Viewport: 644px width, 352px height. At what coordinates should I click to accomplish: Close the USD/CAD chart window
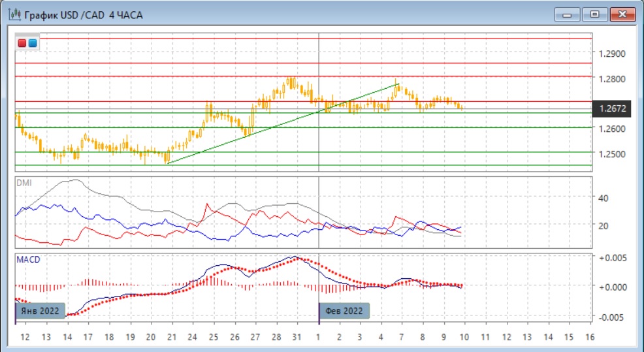pos(623,14)
